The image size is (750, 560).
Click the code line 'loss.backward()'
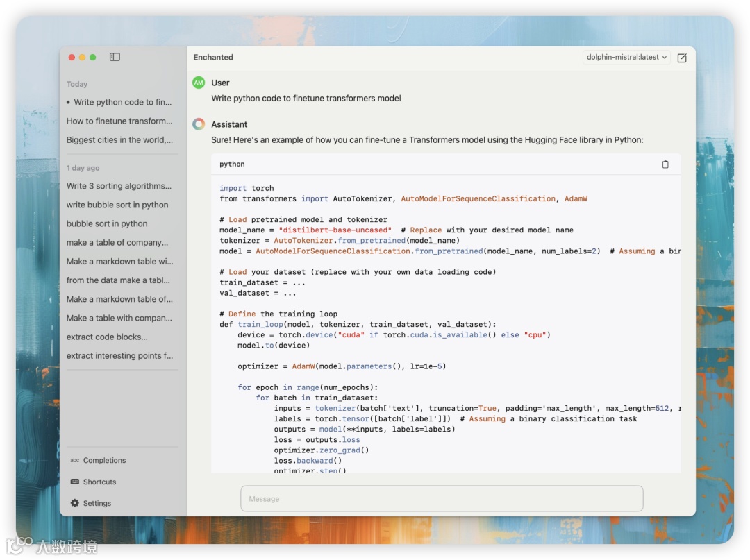308,461
